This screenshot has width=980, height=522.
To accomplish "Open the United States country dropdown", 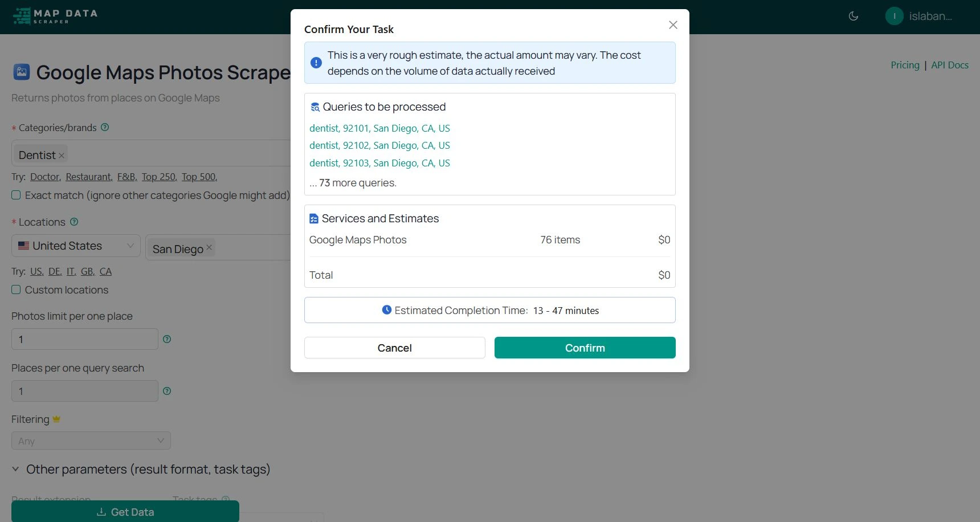I will point(76,246).
